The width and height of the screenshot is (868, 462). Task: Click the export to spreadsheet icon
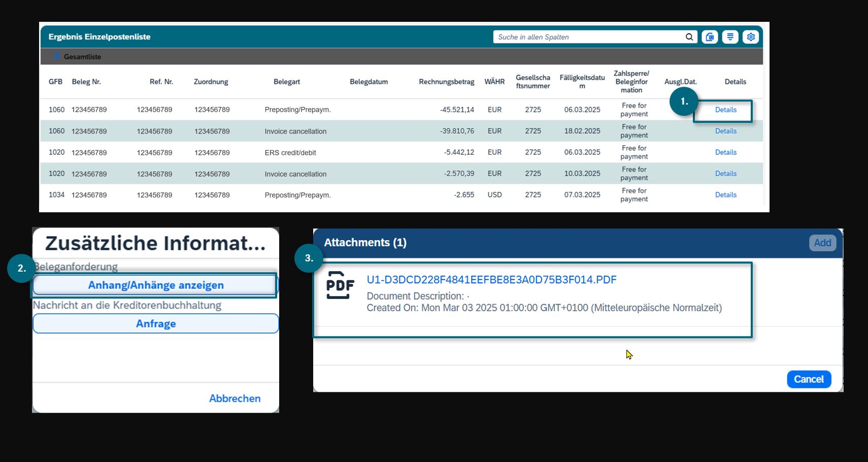[x=710, y=37]
